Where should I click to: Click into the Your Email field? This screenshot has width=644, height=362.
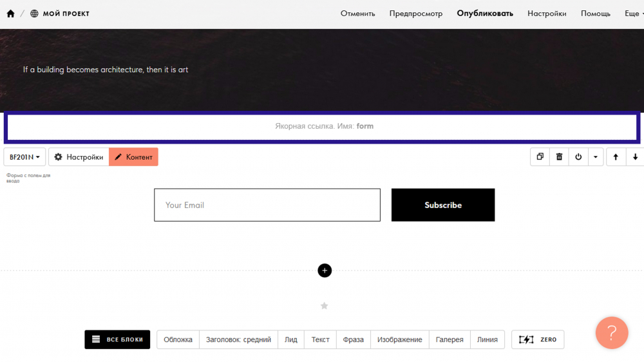coord(267,205)
